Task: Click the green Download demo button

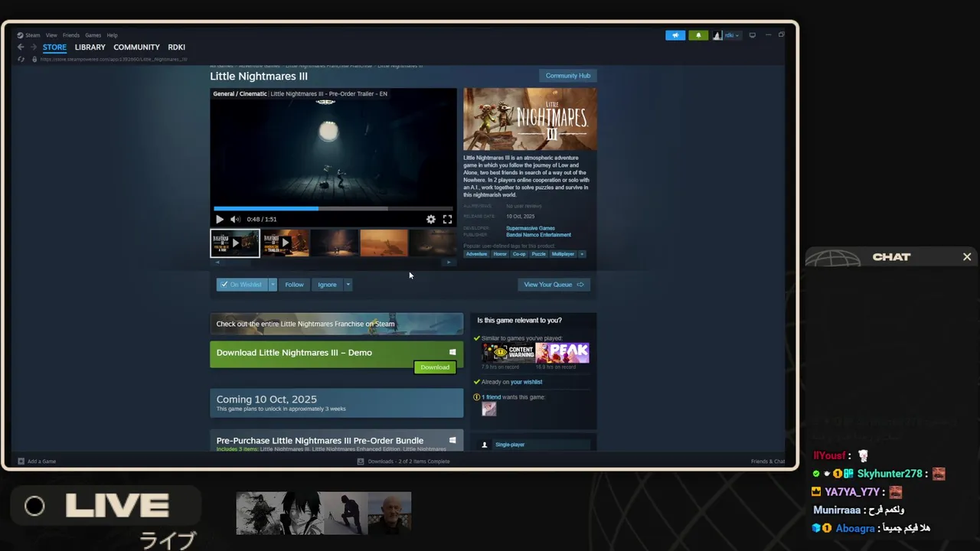Action: tap(435, 367)
